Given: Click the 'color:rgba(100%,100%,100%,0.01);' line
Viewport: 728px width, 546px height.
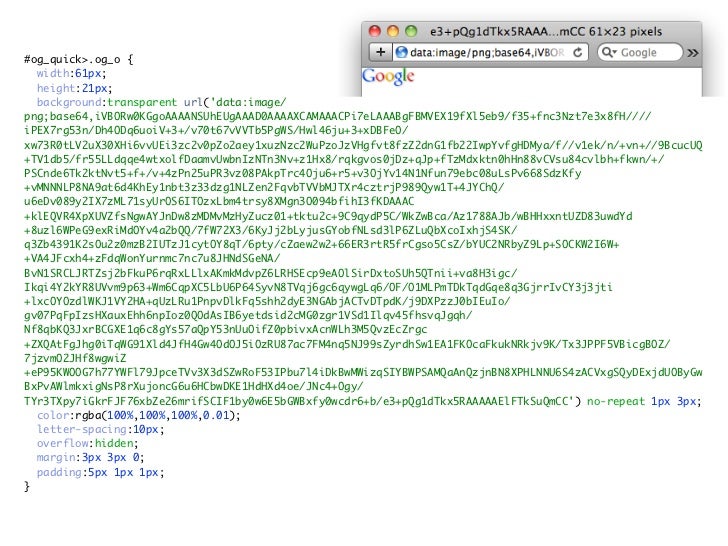Looking at the screenshot, I should [x=139, y=415].
